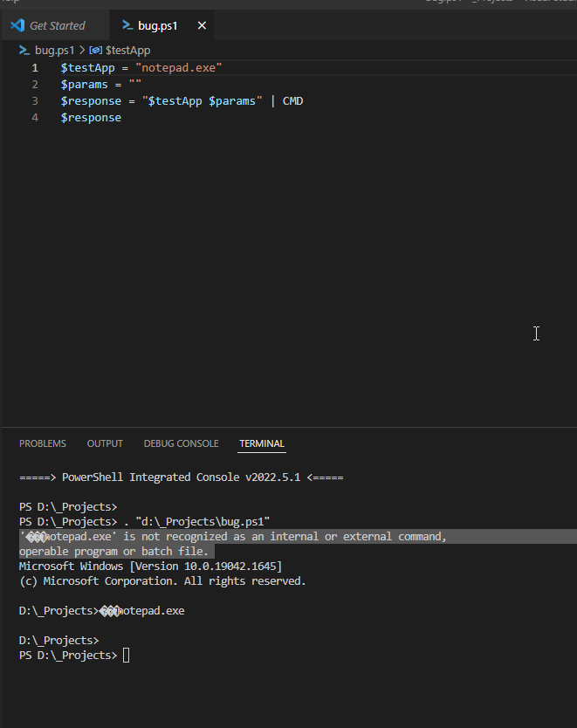Click the PowerShell icon on bug.ps1 tab

pyautogui.click(x=127, y=25)
